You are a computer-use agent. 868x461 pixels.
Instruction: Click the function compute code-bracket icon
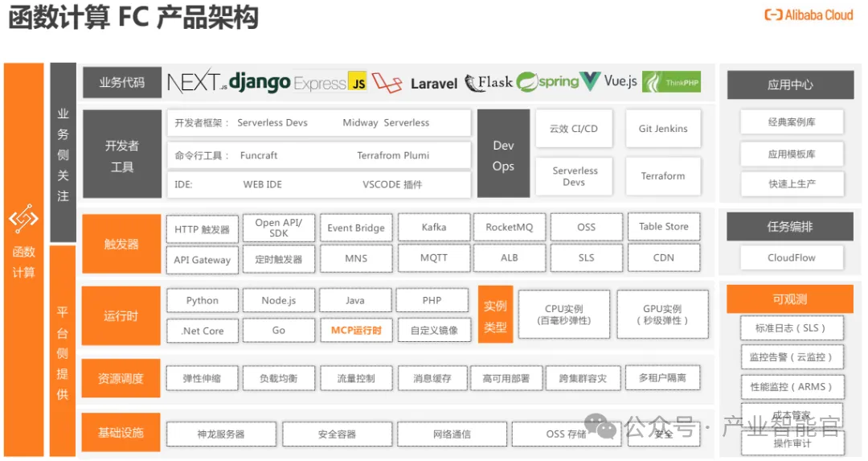coord(23,219)
